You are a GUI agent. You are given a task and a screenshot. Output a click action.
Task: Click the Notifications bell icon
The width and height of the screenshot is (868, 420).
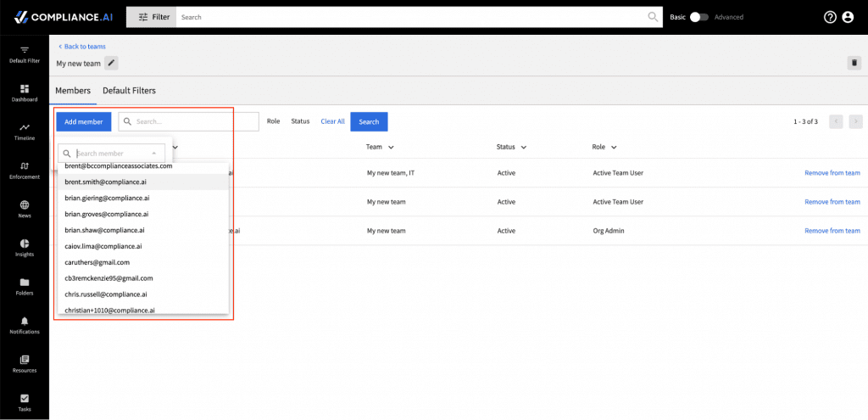25,321
